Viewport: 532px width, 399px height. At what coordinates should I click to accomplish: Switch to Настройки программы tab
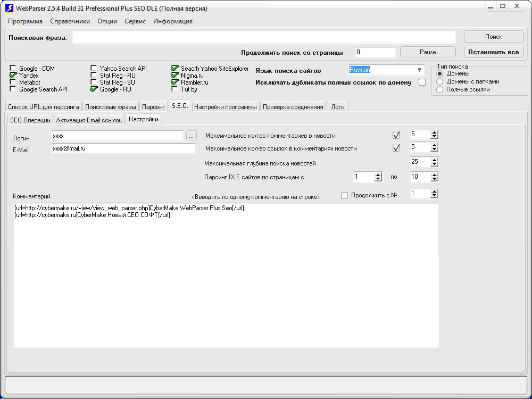(225, 106)
